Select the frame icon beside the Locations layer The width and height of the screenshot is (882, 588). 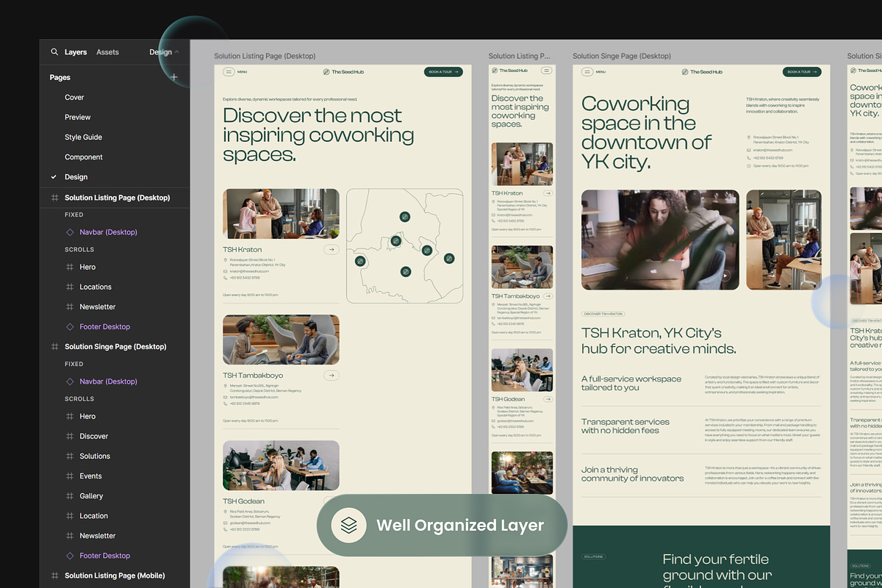point(70,287)
